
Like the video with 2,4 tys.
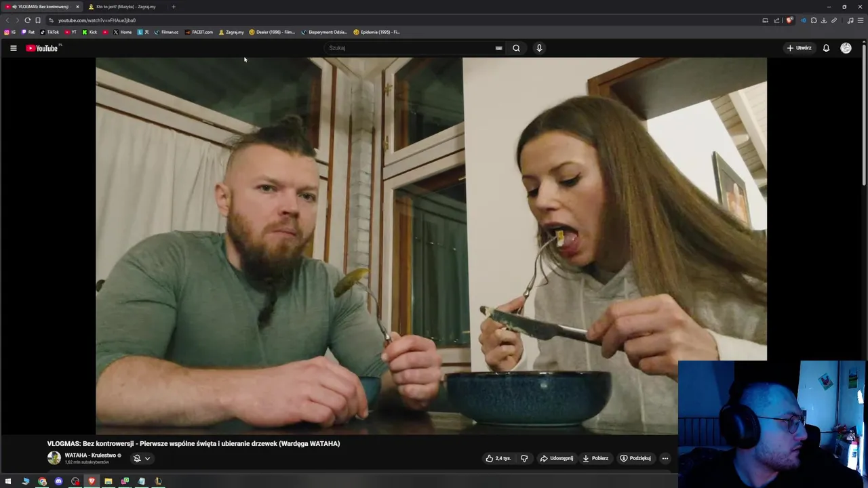point(498,458)
